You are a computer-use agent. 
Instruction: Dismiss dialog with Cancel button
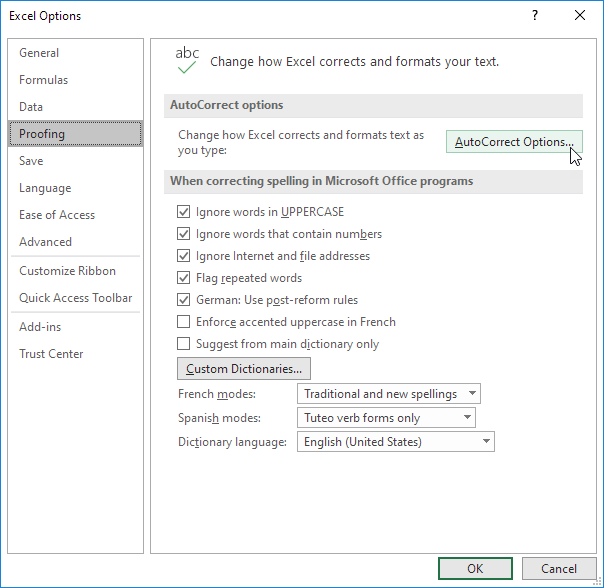(x=559, y=568)
